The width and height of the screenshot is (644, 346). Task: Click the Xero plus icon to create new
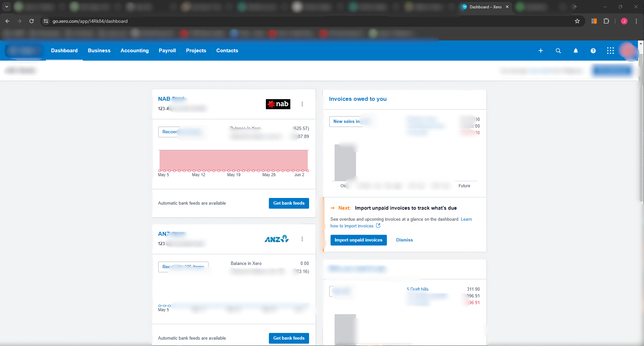[541, 51]
